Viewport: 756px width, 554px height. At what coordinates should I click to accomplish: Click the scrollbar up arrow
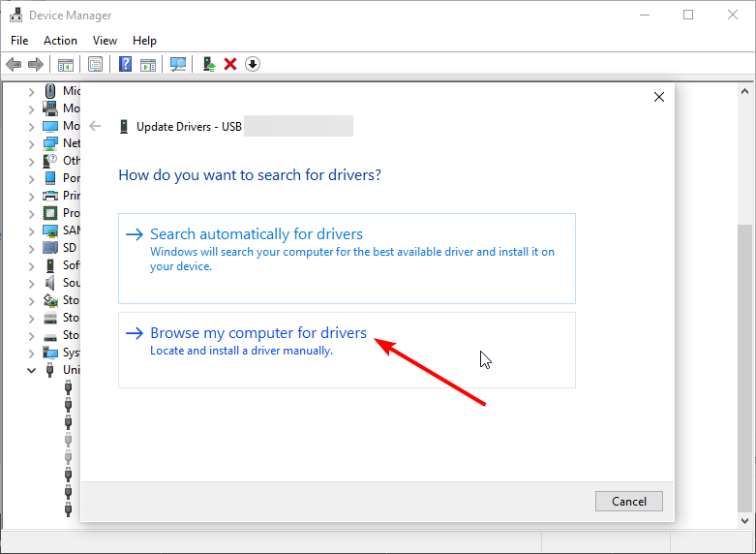(745, 91)
